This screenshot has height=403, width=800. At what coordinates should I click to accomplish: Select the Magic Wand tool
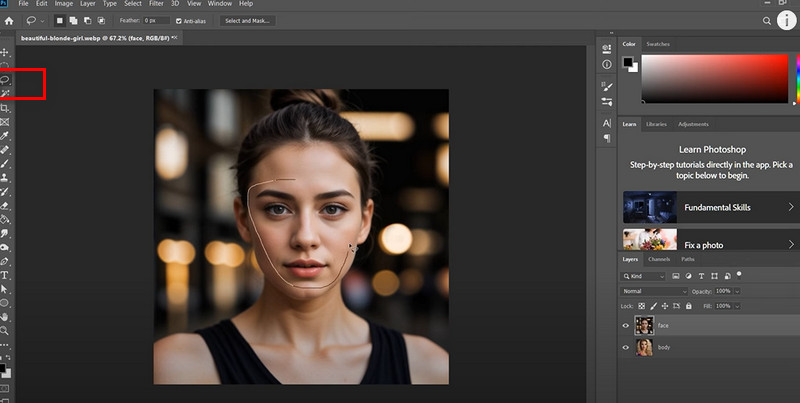click(x=5, y=93)
